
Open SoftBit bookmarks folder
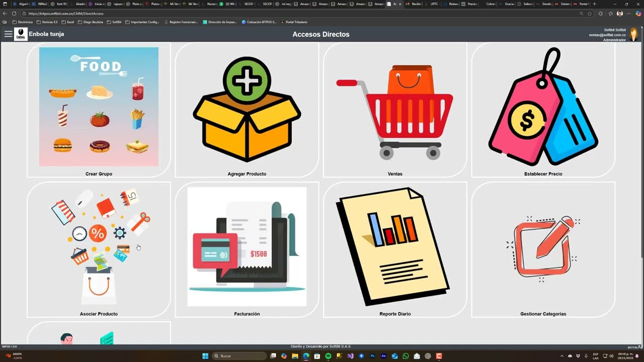114,22
